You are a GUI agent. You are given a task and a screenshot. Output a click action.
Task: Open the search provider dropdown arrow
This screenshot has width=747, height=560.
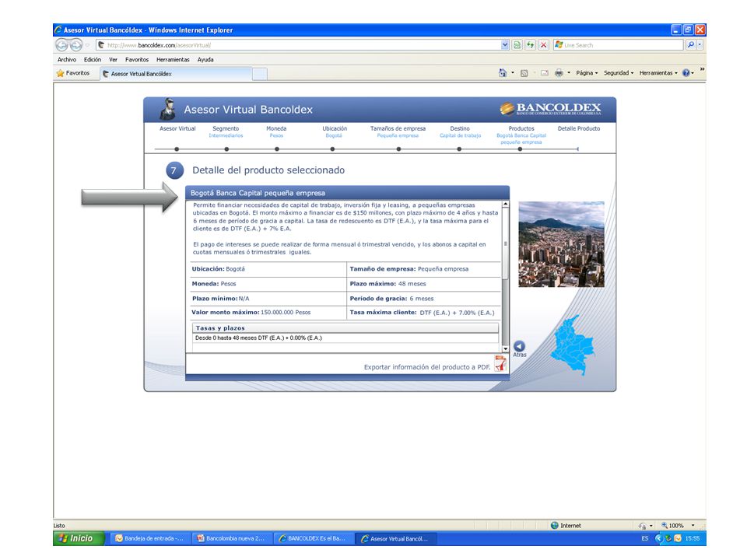coord(700,45)
